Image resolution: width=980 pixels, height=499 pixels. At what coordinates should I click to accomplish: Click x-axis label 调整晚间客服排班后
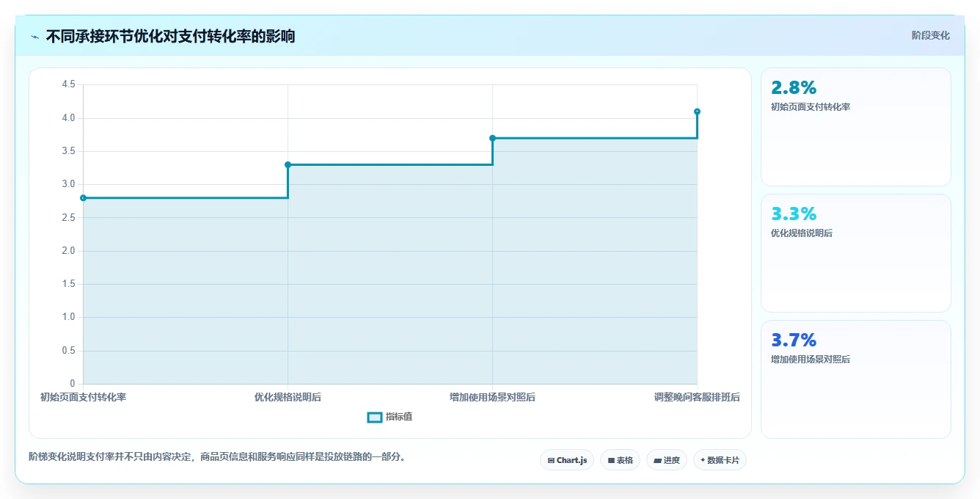click(x=697, y=397)
